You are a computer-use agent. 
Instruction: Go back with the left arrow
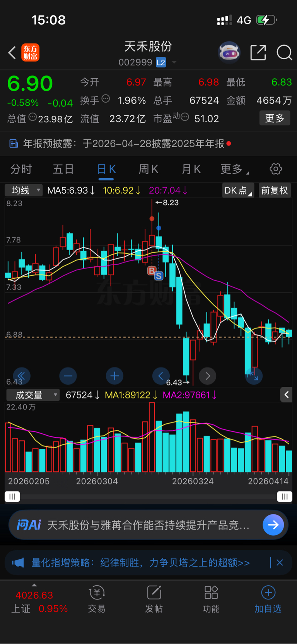click(12, 53)
